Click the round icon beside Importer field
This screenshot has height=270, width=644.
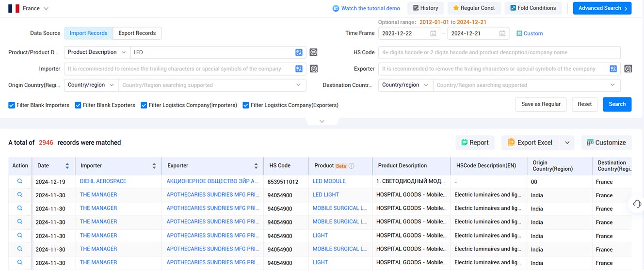pos(314,69)
